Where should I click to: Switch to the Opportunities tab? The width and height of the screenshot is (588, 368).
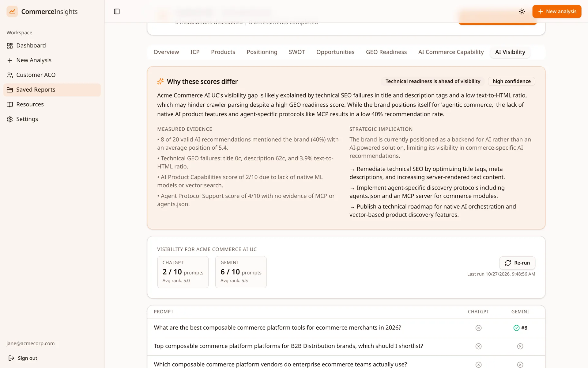335,52
